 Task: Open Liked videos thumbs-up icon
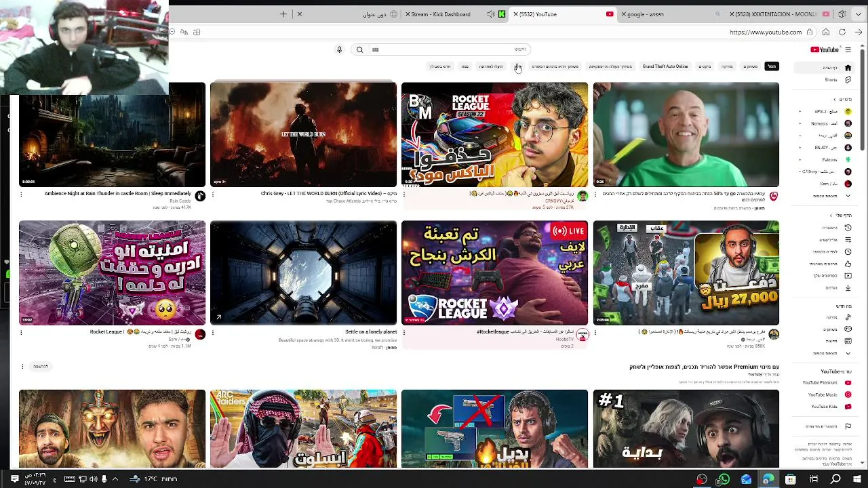coord(848,264)
